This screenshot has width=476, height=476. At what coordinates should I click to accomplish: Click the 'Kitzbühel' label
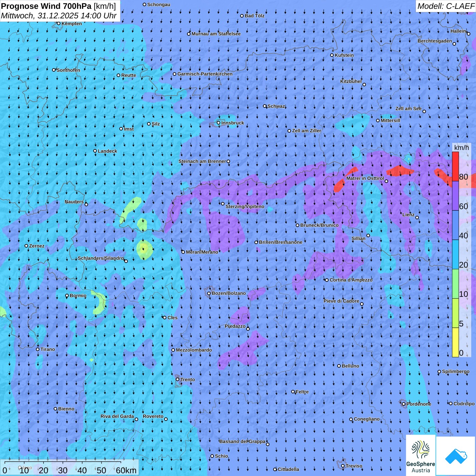pyautogui.click(x=351, y=81)
